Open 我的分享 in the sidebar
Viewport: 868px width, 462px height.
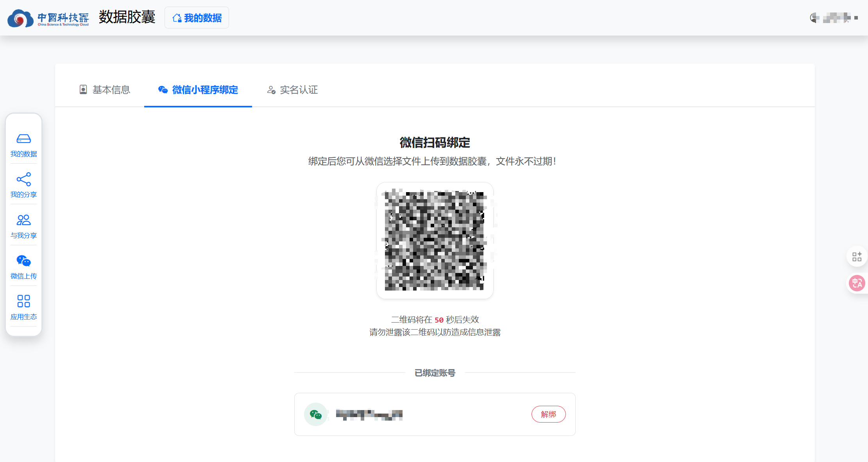click(23, 186)
